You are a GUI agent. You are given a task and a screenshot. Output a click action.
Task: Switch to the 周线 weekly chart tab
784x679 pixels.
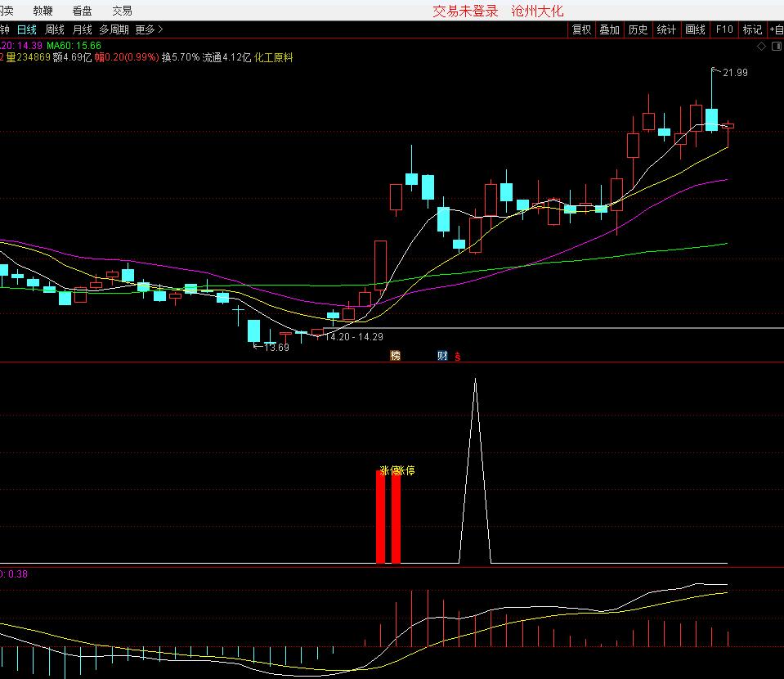pyautogui.click(x=54, y=29)
